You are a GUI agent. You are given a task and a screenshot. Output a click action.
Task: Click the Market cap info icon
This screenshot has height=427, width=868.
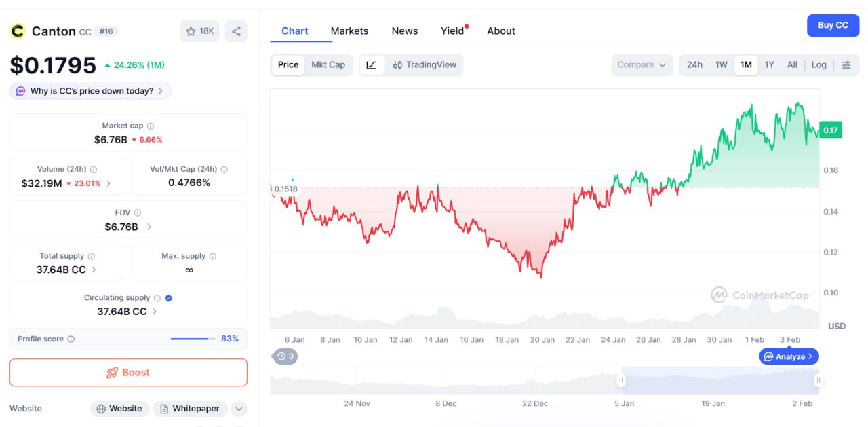tap(151, 126)
